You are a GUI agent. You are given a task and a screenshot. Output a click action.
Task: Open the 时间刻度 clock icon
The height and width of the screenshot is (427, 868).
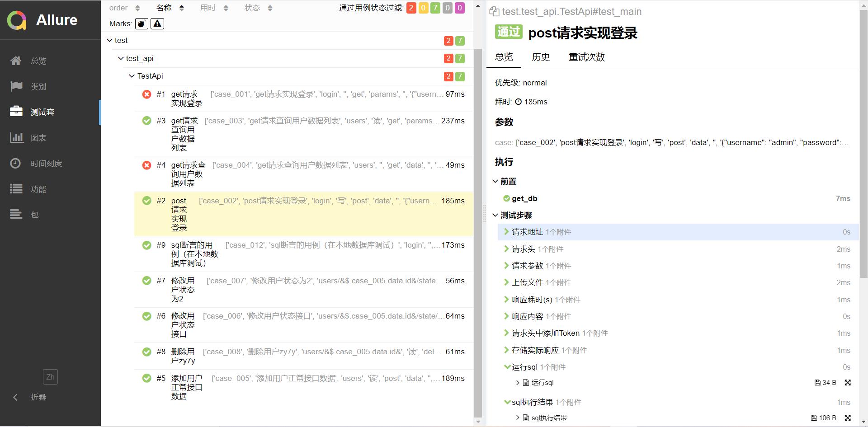click(x=15, y=163)
